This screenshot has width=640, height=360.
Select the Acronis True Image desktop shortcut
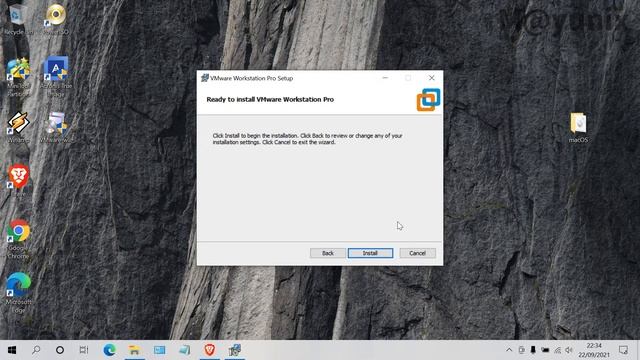(56, 78)
